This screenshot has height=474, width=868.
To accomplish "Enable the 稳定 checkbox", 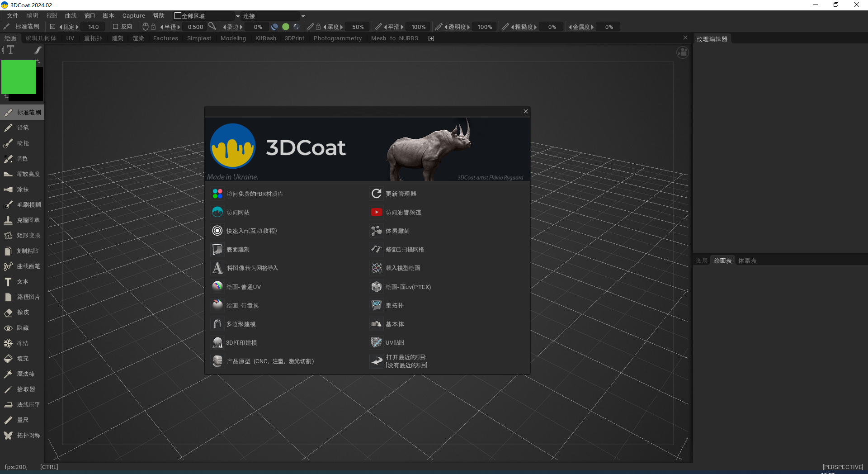I will point(53,27).
